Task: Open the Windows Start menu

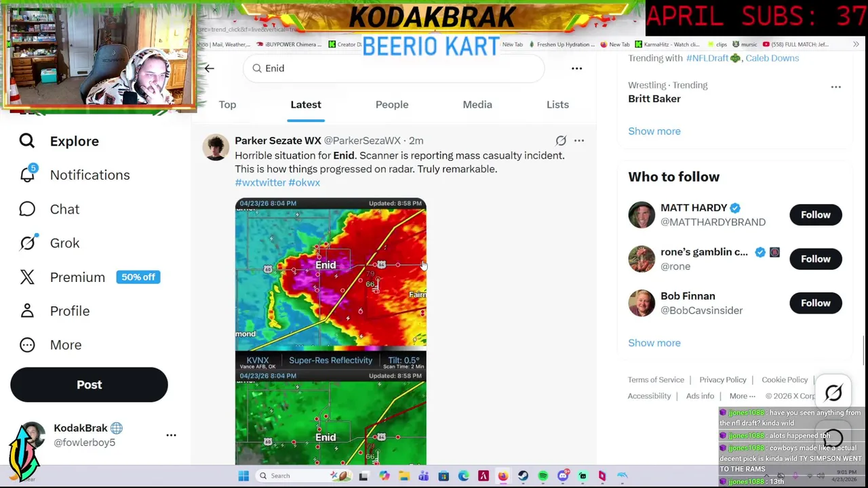Action: click(x=243, y=476)
